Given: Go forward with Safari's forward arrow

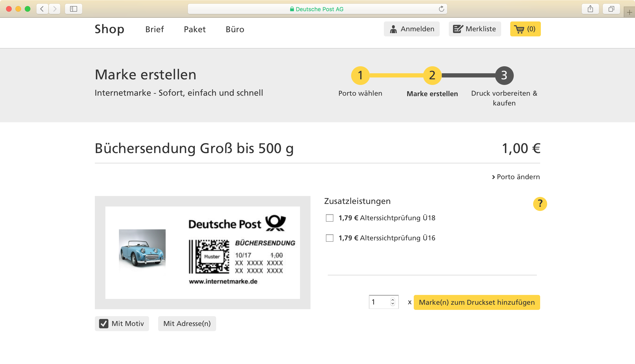Looking at the screenshot, I should pyautogui.click(x=55, y=9).
